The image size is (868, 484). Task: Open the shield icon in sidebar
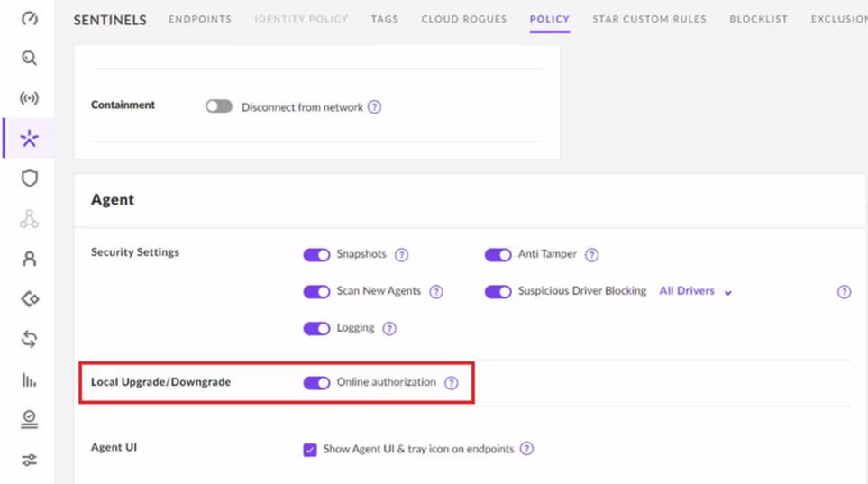tap(30, 178)
